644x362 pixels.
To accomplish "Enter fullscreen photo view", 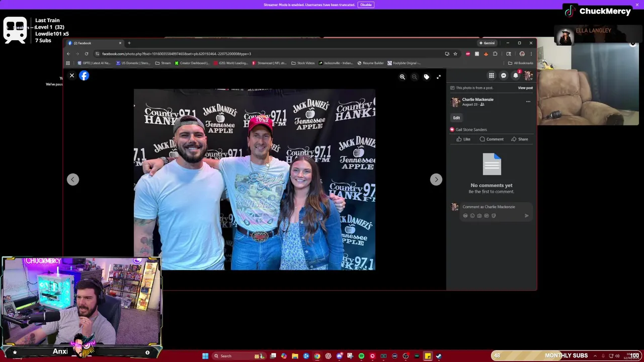I will [x=439, y=77].
